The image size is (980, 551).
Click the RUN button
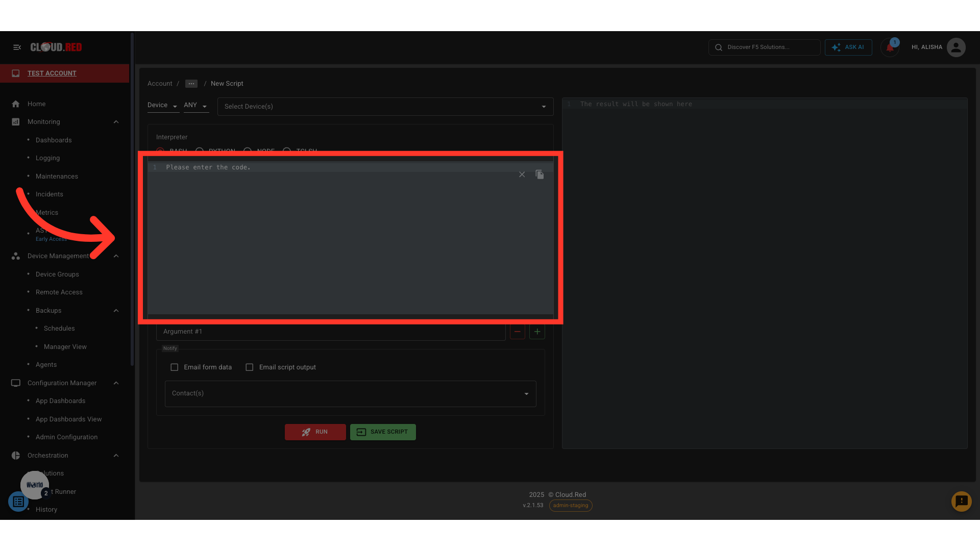(315, 432)
